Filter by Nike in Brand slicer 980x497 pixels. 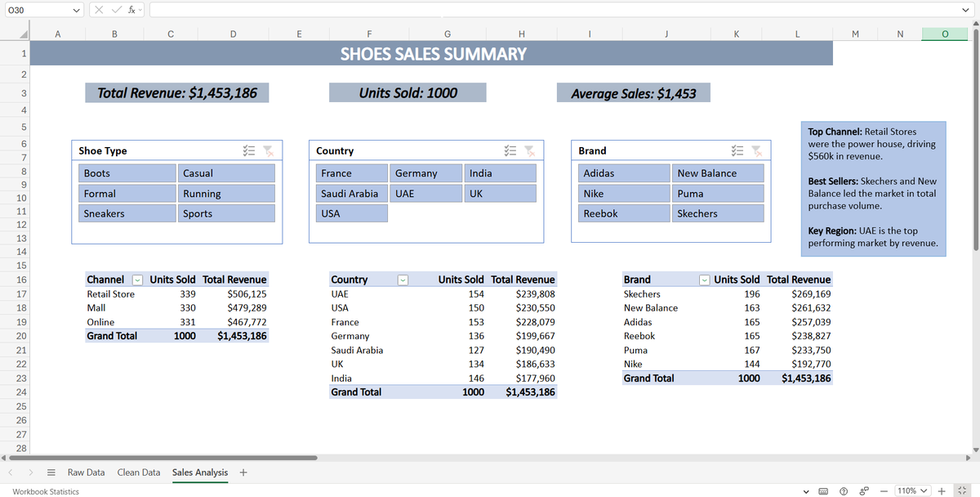pos(625,194)
